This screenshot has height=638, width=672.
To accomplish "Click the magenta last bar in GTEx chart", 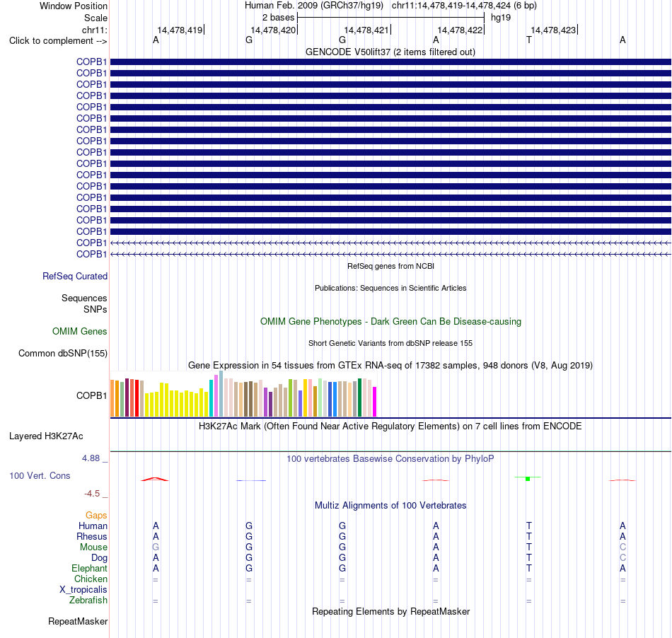I will [x=375, y=402].
